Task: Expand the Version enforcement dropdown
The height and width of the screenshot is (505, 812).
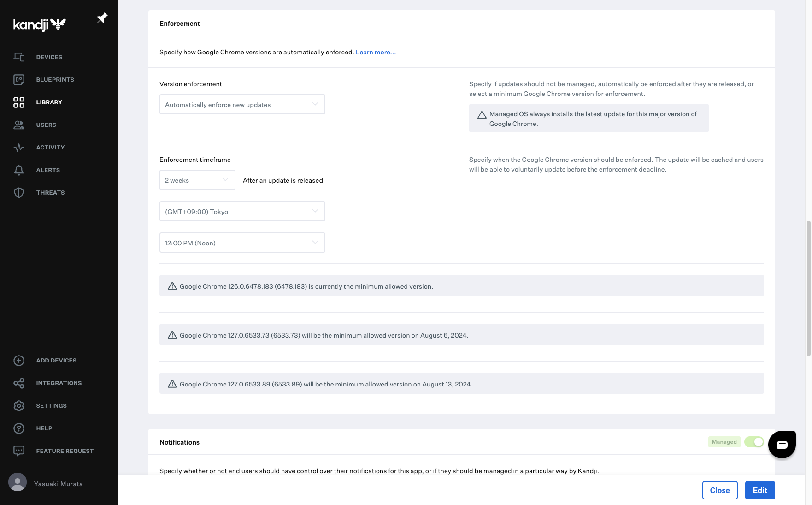Action: pyautogui.click(x=242, y=105)
